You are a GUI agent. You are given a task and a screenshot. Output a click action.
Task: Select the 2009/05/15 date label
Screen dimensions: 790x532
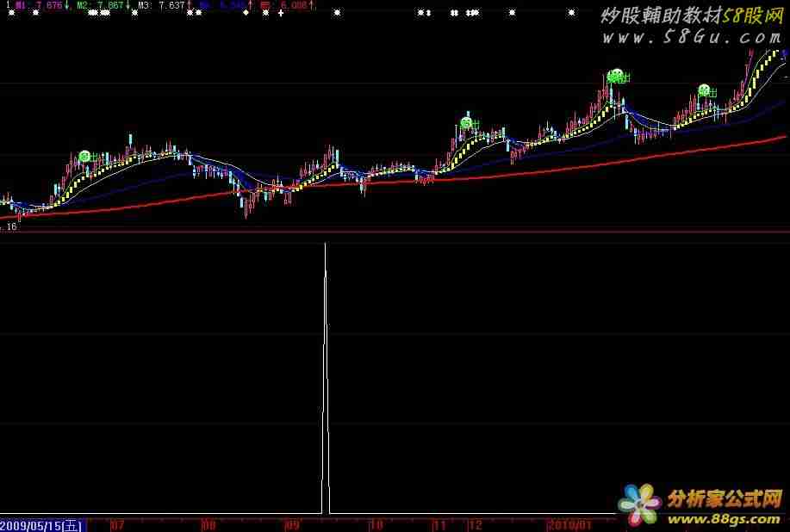41,526
